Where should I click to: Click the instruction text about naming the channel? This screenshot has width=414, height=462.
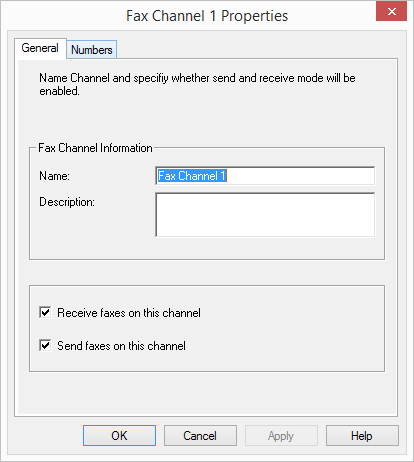click(197, 84)
